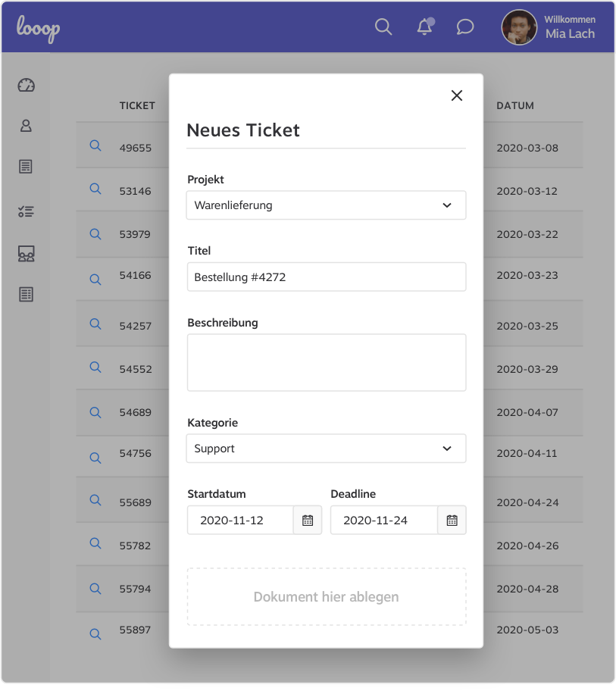Viewport: 616px width, 691px height.
Task: Open the checklist tasks sidebar icon
Action: [x=27, y=212]
